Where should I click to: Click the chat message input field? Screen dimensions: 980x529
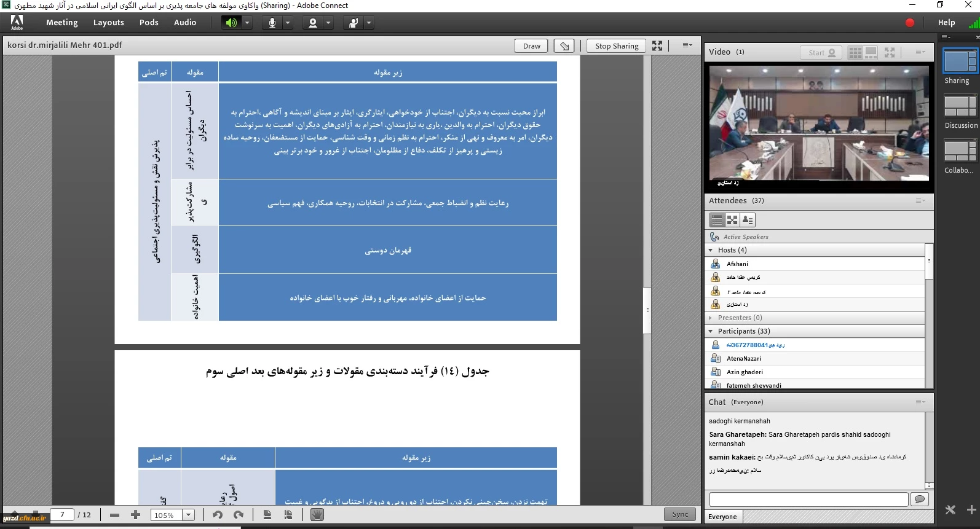pyautogui.click(x=808, y=500)
